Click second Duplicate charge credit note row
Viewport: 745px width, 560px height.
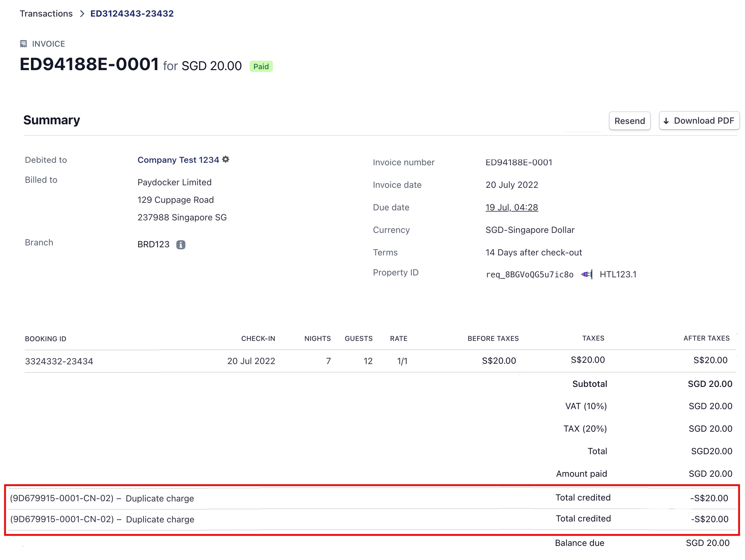pyautogui.click(x=102, y=519)
